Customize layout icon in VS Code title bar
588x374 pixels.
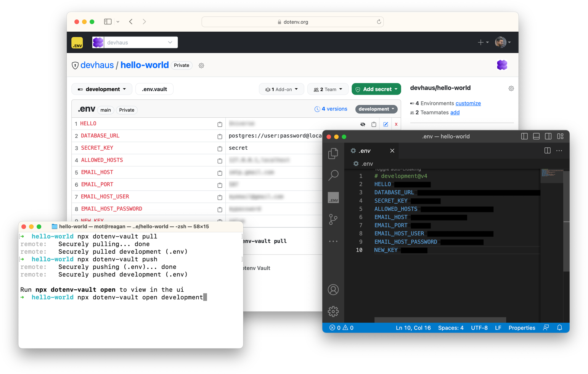pyautogui.click(x=560, y=136)
